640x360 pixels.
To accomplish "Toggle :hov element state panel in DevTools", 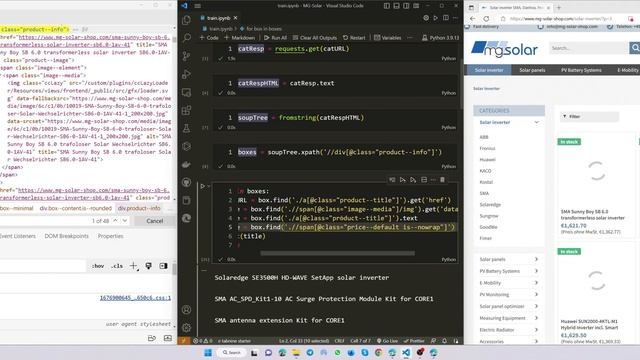I will coord(98,266).
